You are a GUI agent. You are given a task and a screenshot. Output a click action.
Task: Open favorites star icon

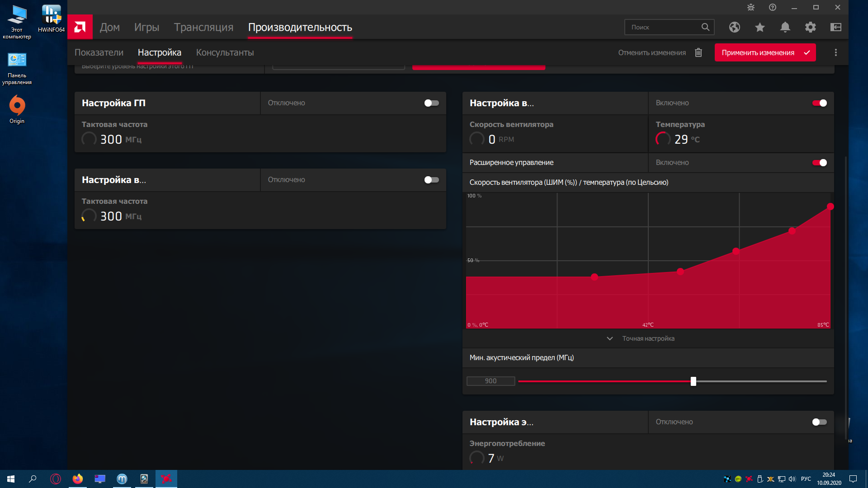click(x=759, y=27)
